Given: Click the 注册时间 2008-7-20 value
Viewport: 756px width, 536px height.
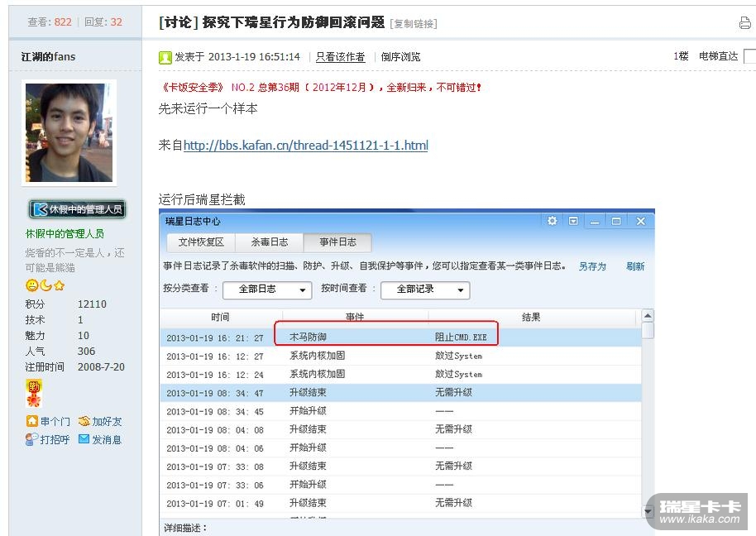Looking at the screenshot, I should coord(101,366).
